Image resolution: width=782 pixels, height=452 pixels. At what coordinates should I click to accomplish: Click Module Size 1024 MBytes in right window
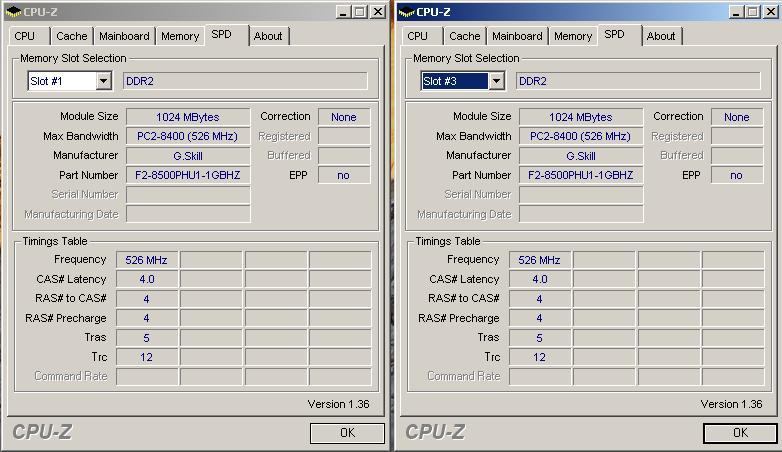tap(581, 117)
